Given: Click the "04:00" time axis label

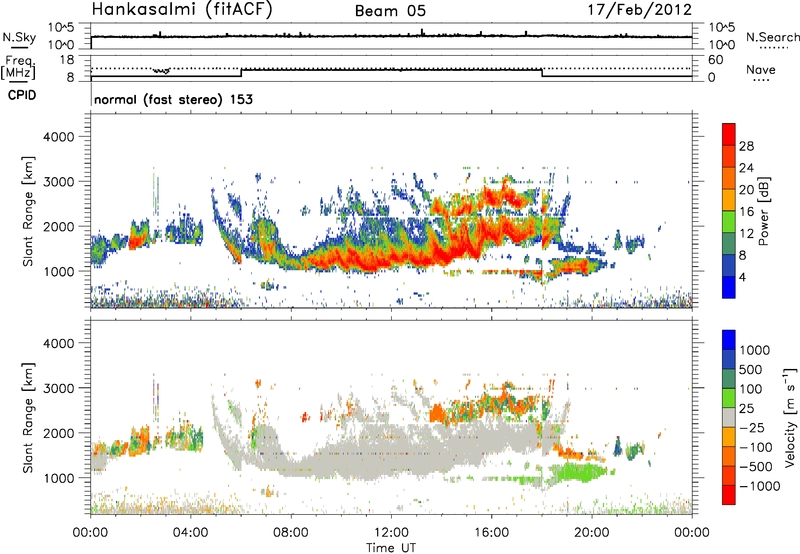Looking at the screenshot, I should point(191,533).
